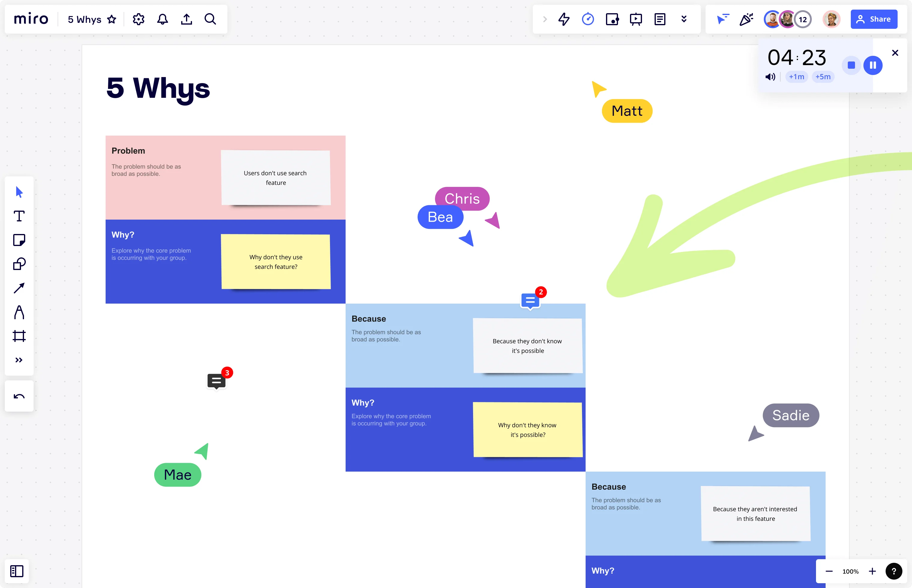Stop the timer with square button
Viewport: 912px width, 588px height.
point(851,64)
